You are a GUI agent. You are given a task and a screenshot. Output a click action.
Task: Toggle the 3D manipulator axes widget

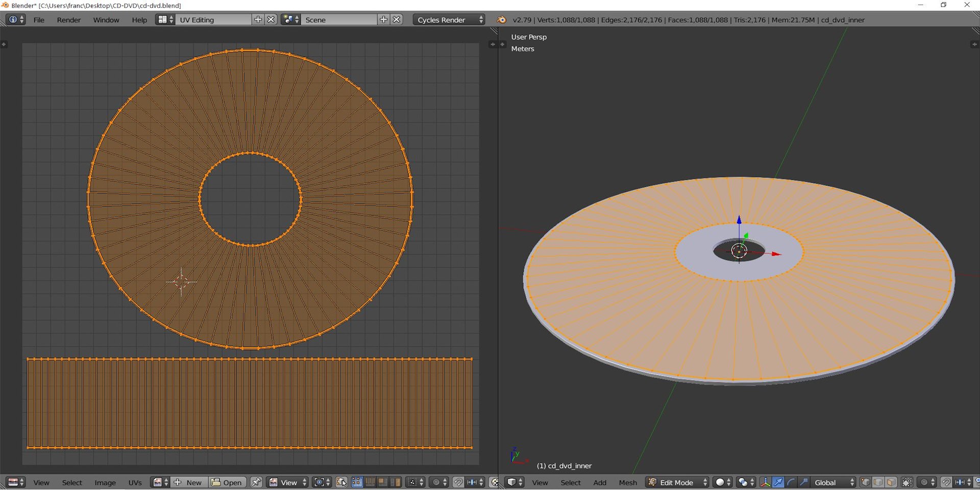click(765, 482)
